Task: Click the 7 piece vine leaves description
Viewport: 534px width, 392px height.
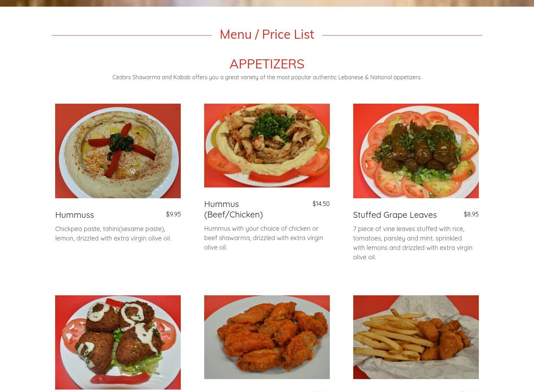Action: click(x=413, y=243)
